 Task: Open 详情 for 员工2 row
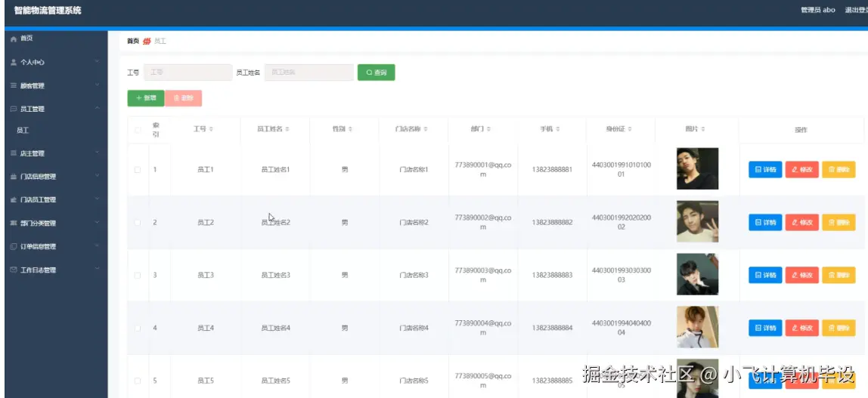point(765,223)
